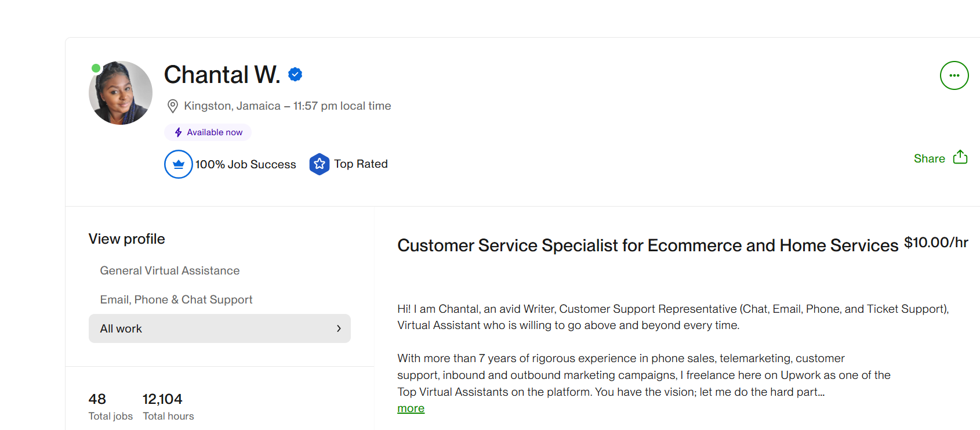Select the All work profile item

(121, 328)
